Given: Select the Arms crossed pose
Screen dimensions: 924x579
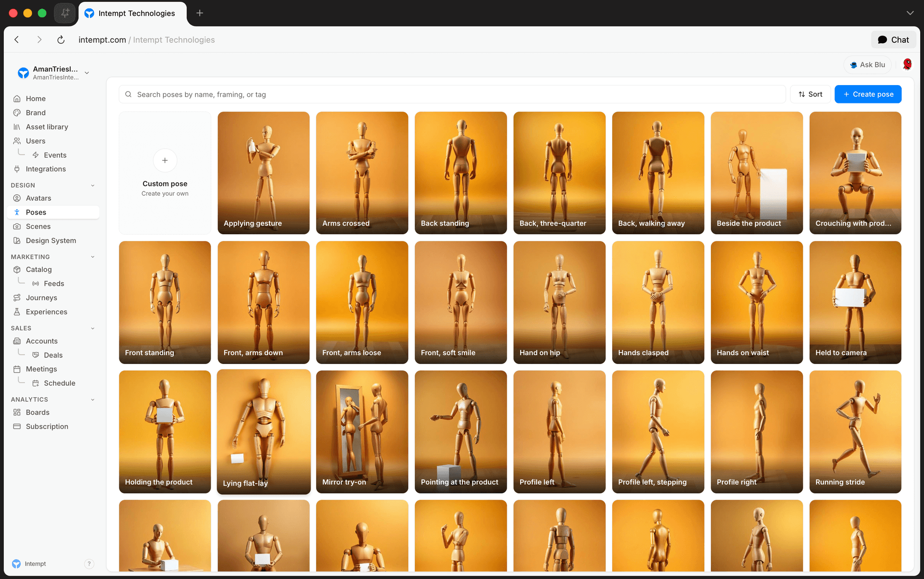Looking at the screenshot, I should (x=362, y=173).
